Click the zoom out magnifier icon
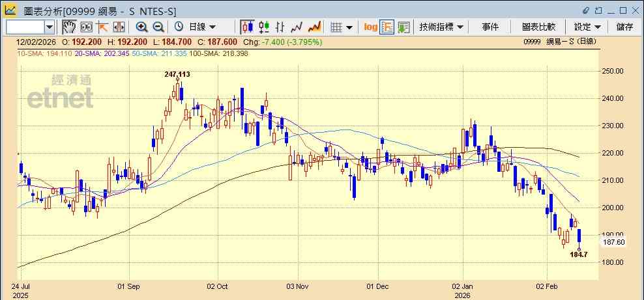The height and width of the screenshot is (300, 644). coord(158,27)
